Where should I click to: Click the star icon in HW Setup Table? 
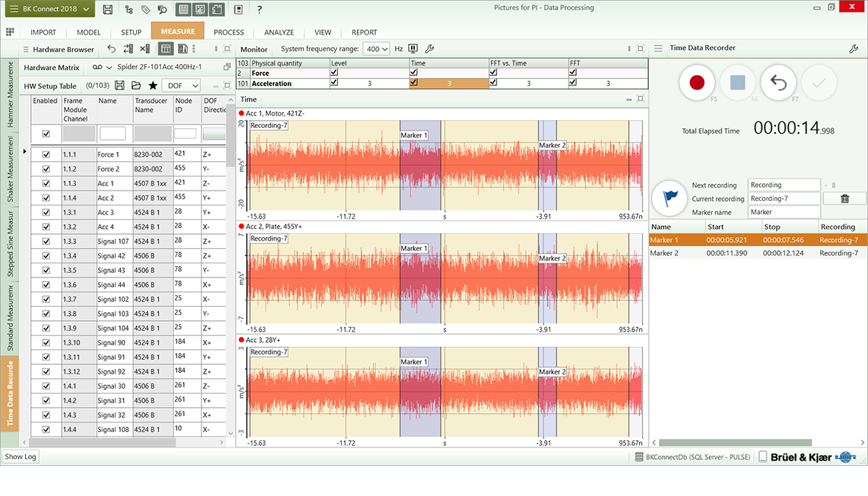(153, 86)
